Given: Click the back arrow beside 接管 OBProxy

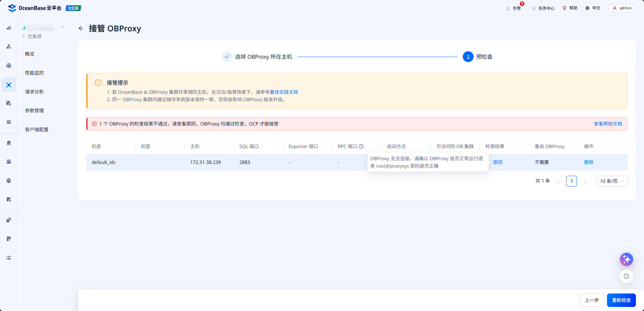Looking at the screenshot, I should click(x=81, y=28).
